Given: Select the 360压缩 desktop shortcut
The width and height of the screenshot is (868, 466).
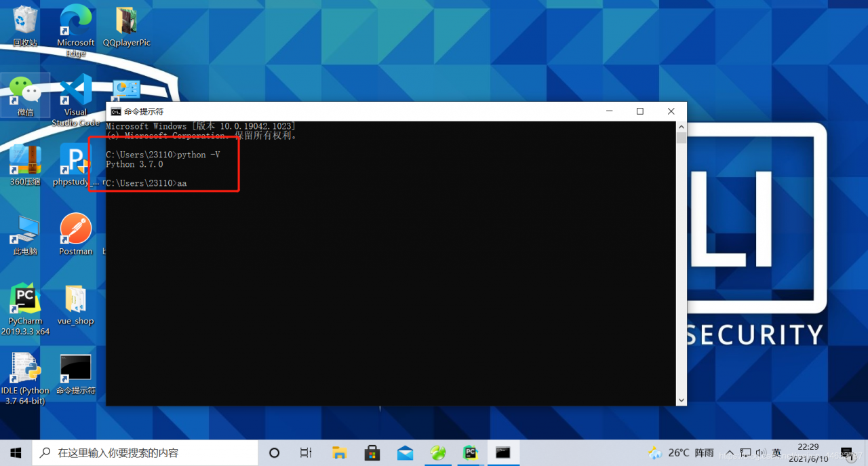Looking at the screenshot, I should pyautogui.click(x=25, y=165).
